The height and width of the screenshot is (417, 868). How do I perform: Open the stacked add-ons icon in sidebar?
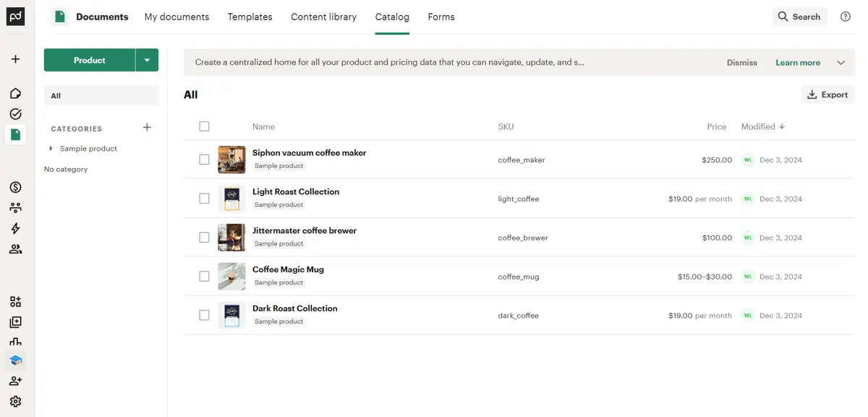click(x=15, y=322)
